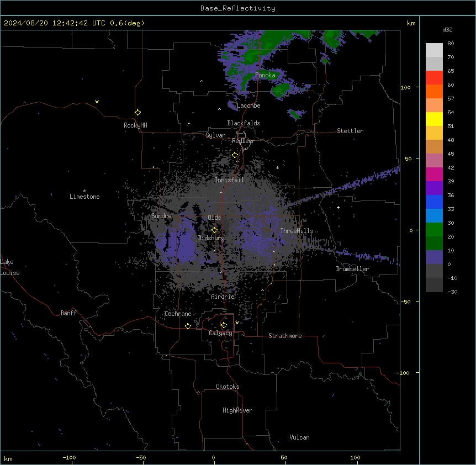Select the yellow V marker northwest of RockyMH
This screenshot has height=465, width=476.
point(97,102)
